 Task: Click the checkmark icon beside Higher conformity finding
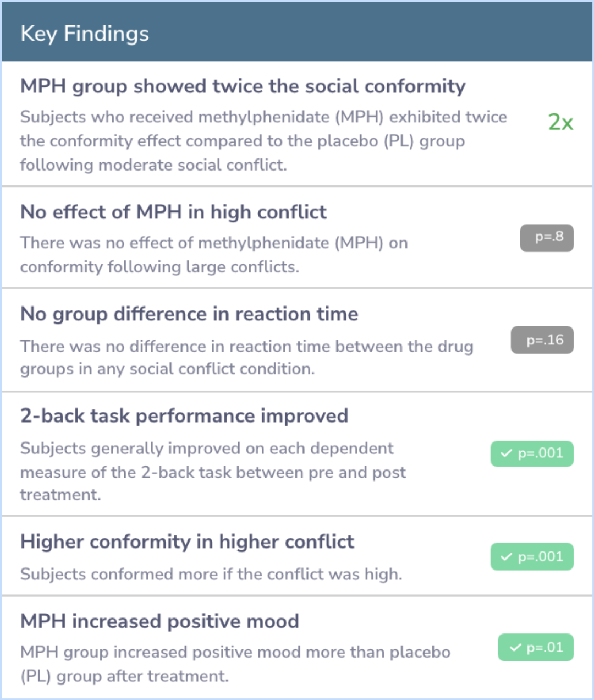coord(506,557)
